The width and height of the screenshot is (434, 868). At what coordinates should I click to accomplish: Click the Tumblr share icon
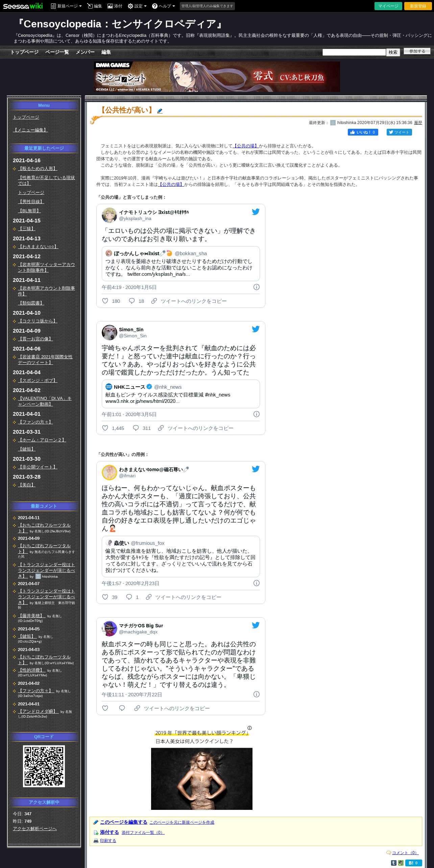point(394,863)
